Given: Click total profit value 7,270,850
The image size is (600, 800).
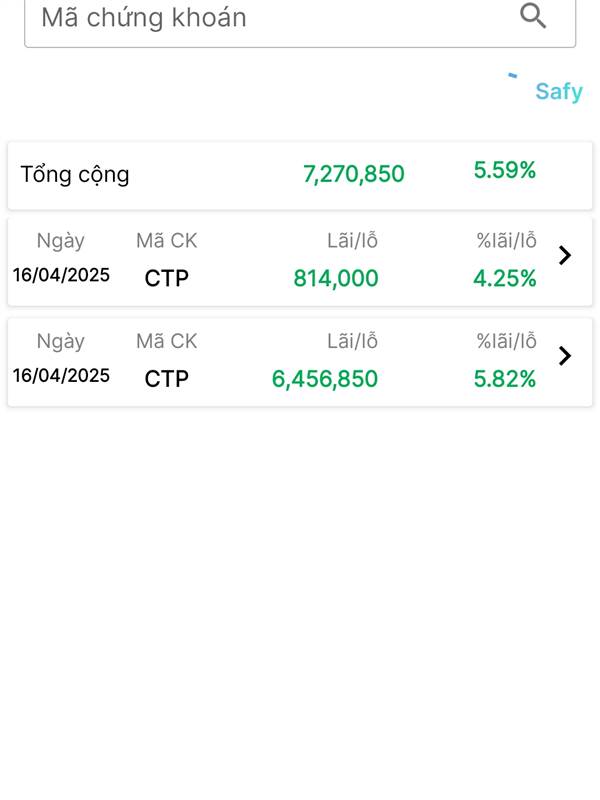Looking at the screenshot, I should tap(354, 174).
